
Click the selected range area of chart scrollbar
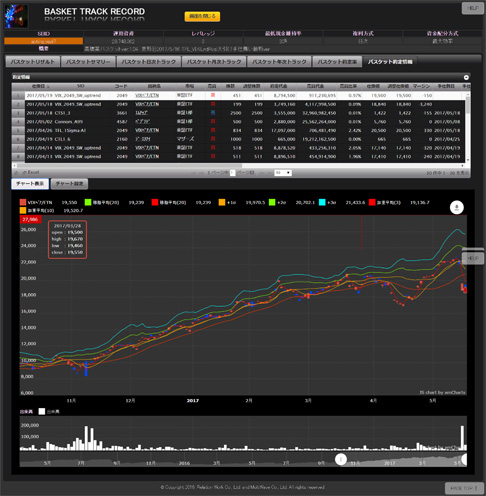tap(403, 460)
